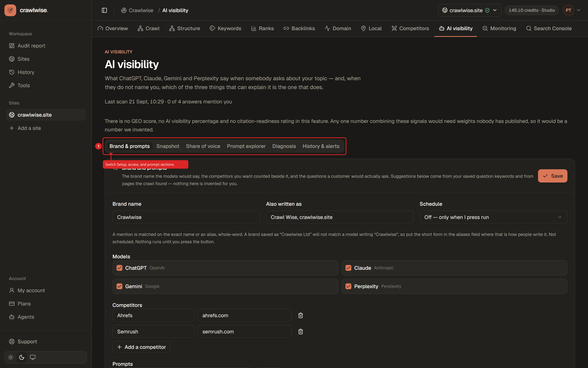
Task: Edit the Semrush competitor name field
Action: (x=154, y=332)
